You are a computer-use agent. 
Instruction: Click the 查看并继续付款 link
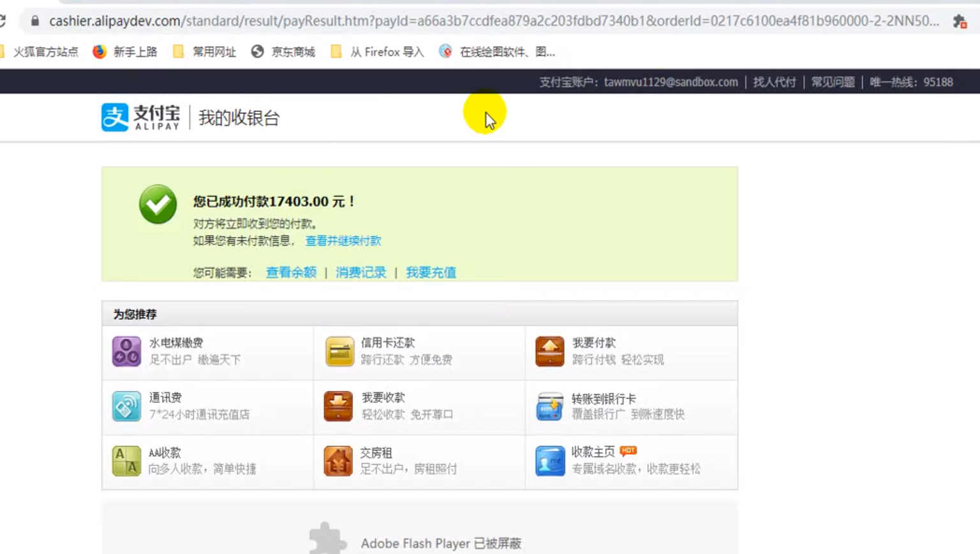click(343, 241)
